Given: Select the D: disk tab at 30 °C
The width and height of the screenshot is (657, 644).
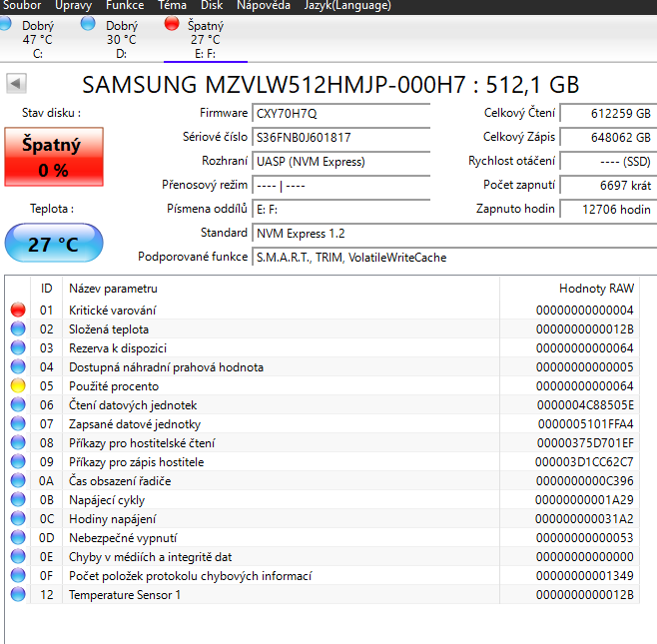Looking at the screenshot, I should click(x=122, y=39).
